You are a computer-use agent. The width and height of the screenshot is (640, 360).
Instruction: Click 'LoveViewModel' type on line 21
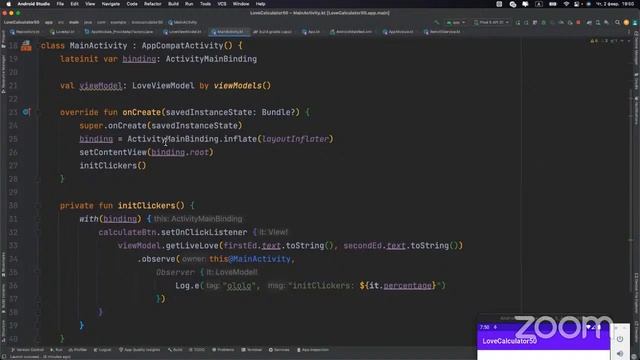tap(163, 86)
